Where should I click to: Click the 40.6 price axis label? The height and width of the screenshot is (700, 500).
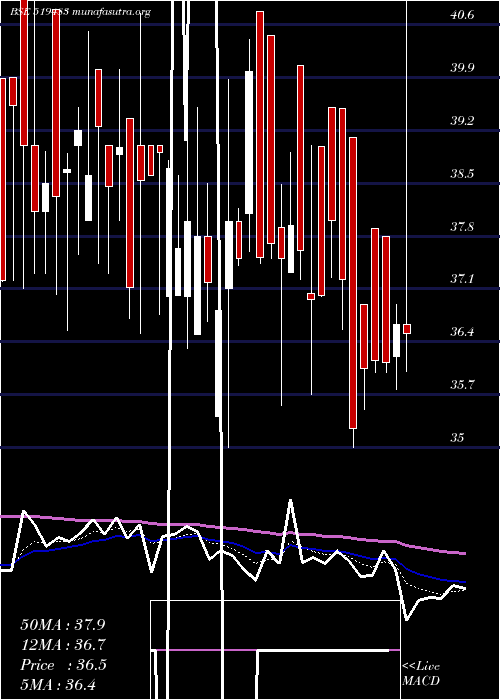[462, 15]
